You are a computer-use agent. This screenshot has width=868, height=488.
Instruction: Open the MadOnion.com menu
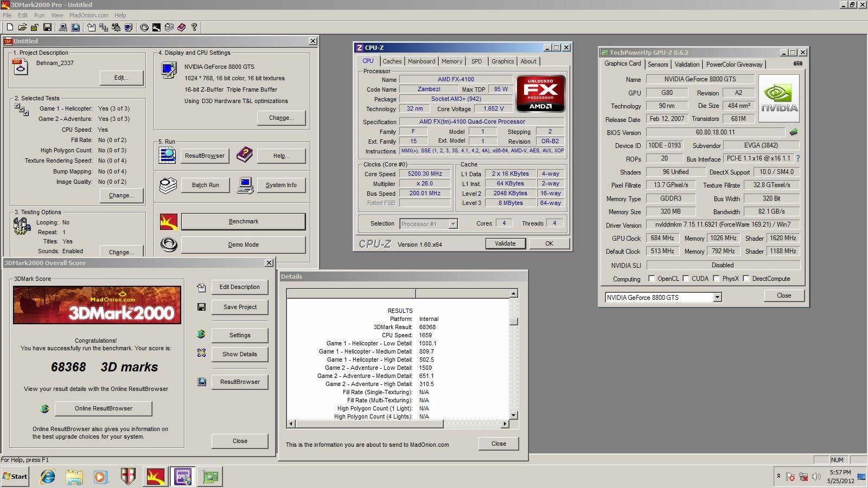click(x=88, y=15)
